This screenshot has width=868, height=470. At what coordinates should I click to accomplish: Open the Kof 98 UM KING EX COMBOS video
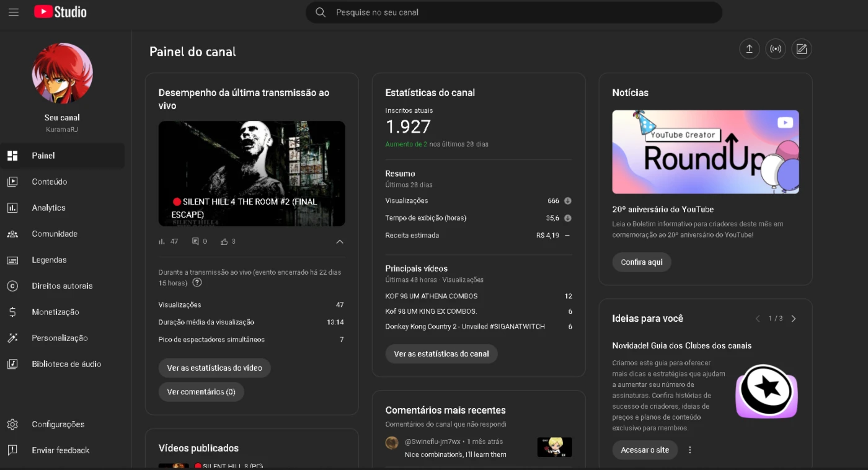pyautogui.click(x=431, y=311)
